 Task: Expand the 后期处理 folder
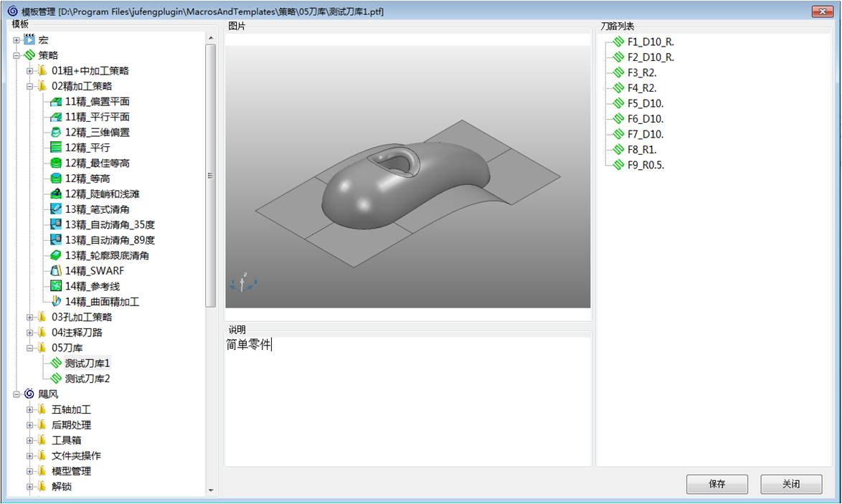tap(30, 425)
